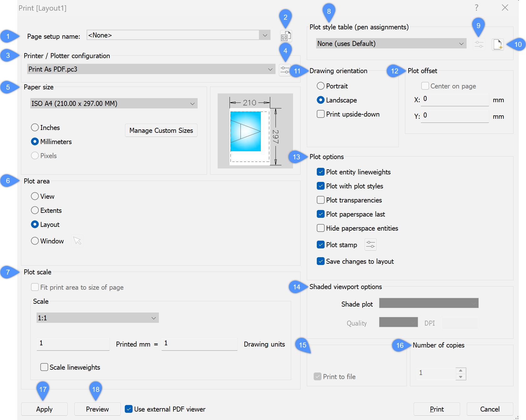The height and width of the screenshot is (420, 526).
Task: Create a new plot style table
Action: coord(498,44)
